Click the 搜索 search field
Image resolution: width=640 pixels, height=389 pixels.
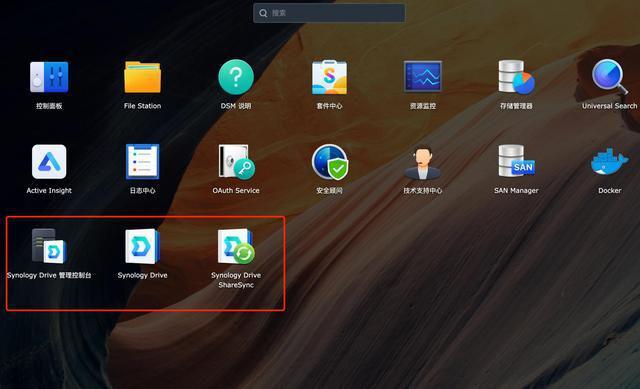click(x=329, y=13)
